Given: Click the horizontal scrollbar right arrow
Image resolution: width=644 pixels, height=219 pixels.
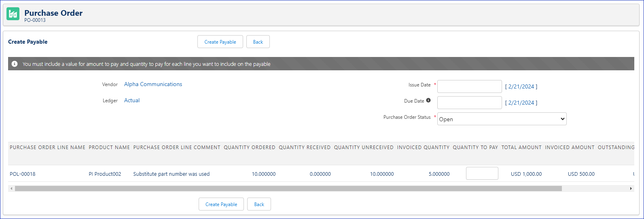Looking at the screenshot, I should 631,189.
